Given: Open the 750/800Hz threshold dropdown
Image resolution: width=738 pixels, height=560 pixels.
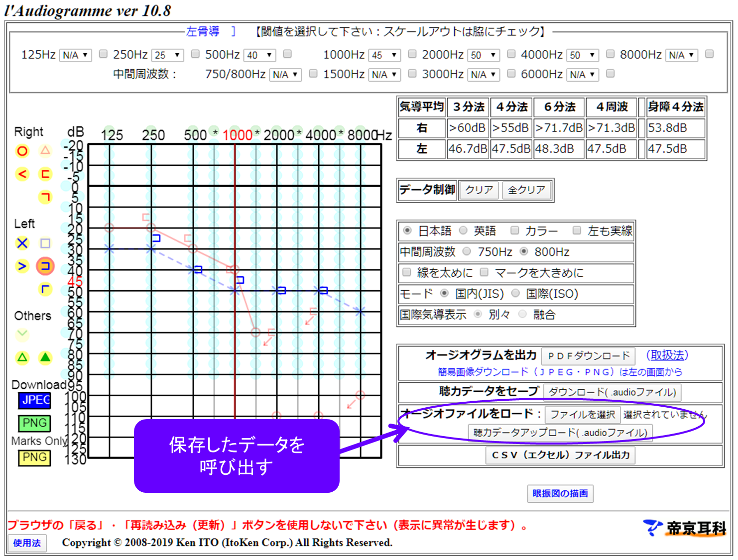Looking at the screenshot, I should [286, 75].
